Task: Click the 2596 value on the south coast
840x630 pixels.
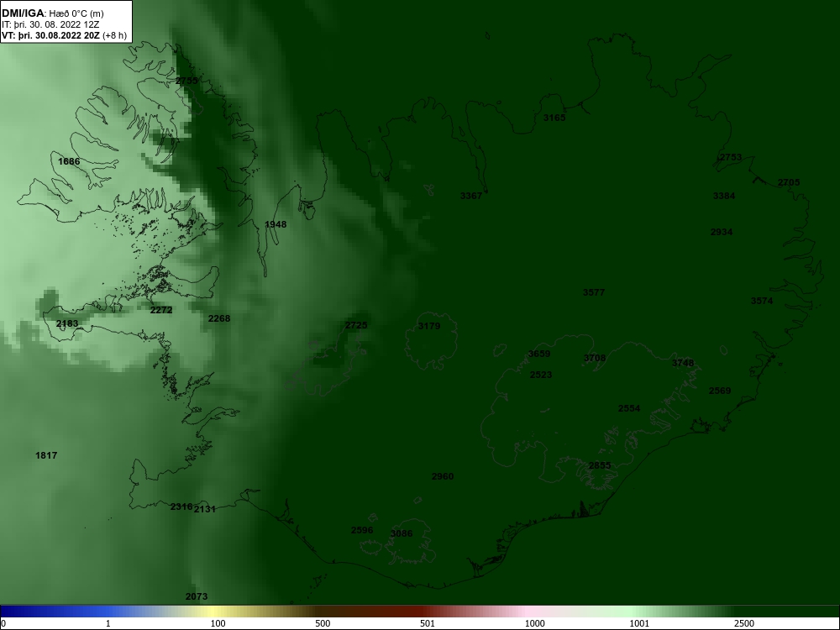Action: coord(362,530)
